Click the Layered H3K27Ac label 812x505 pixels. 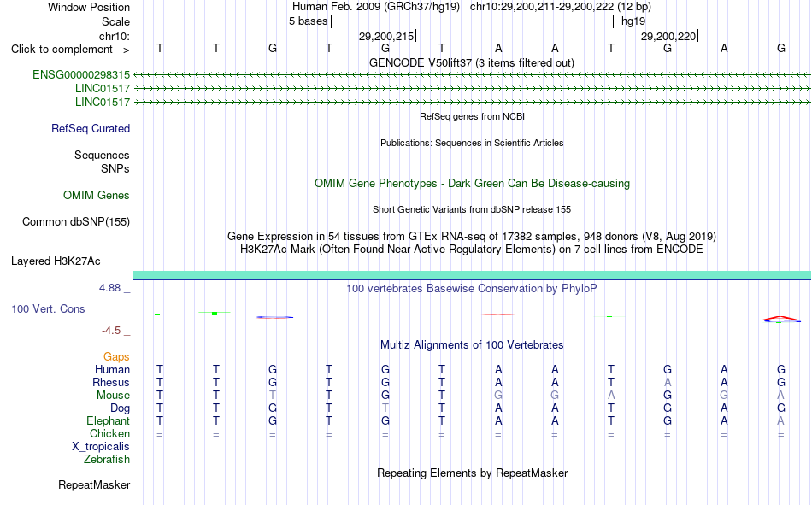(x=56, y=261)
